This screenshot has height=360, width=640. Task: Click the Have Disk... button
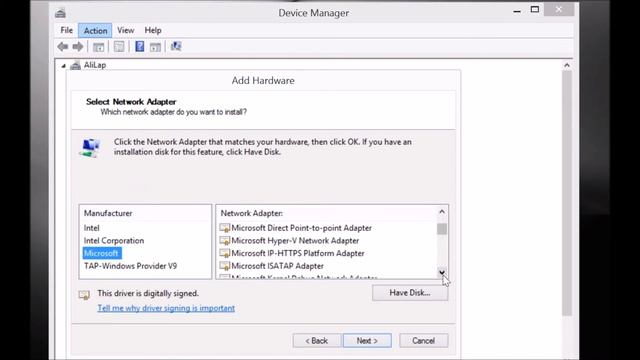pos(410,293)
